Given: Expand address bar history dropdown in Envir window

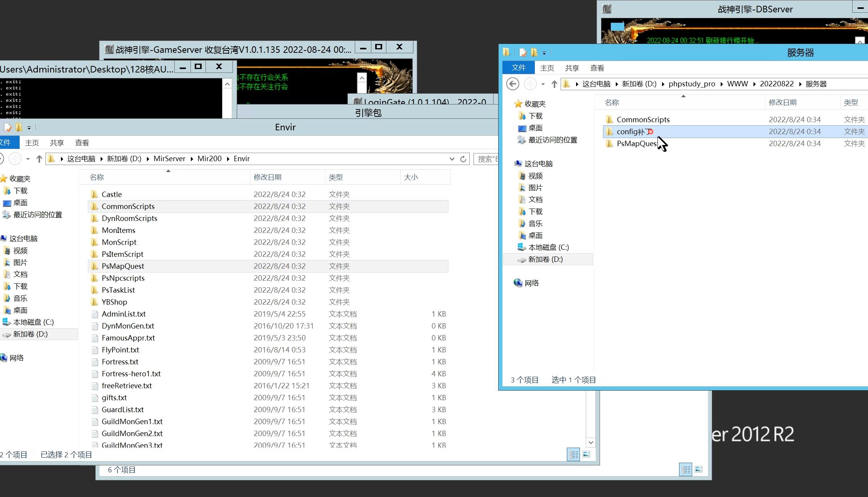Looking at the screenshot, I should pyautogui.click(x=452, y=159).
